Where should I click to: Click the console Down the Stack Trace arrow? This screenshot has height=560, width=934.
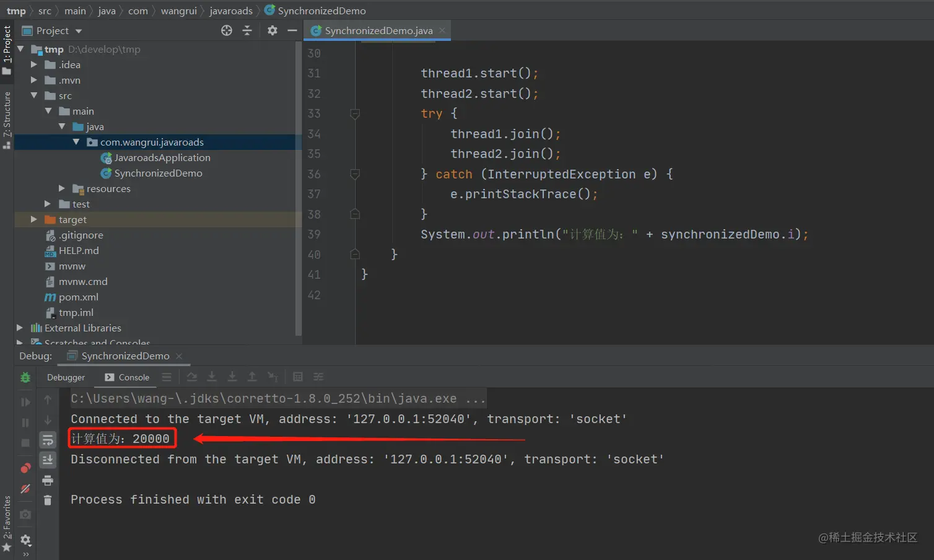click(48, 420)
